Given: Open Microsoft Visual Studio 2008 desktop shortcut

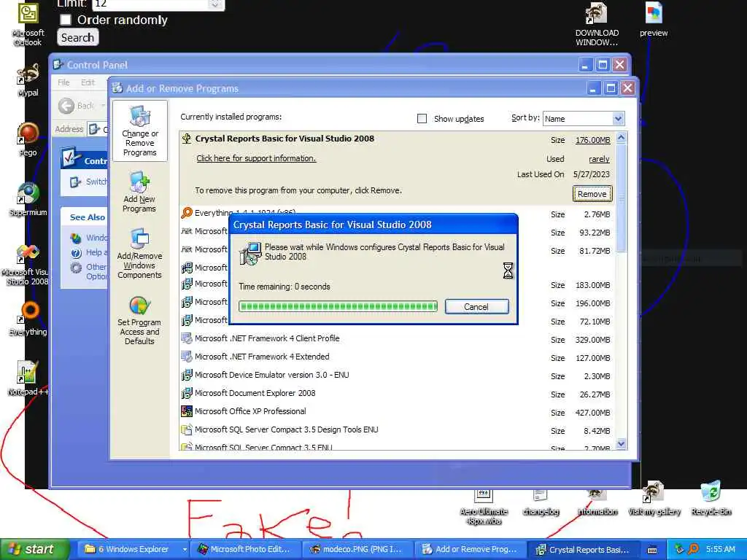Looking at the screenshot, I should tap(28, 254).
